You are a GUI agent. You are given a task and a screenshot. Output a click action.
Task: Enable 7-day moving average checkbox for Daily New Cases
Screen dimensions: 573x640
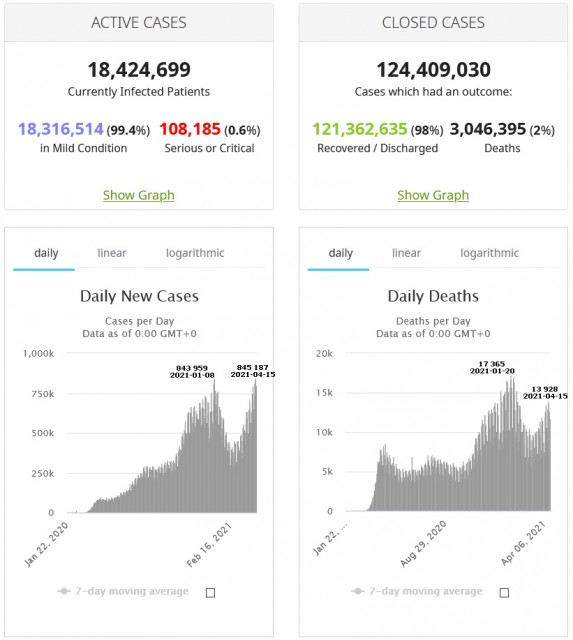(210, 593)
